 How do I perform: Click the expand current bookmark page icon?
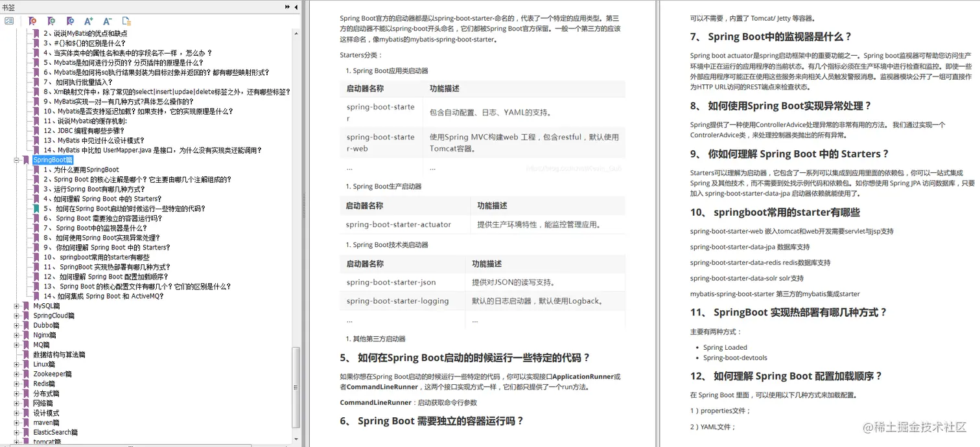point(126,21)
